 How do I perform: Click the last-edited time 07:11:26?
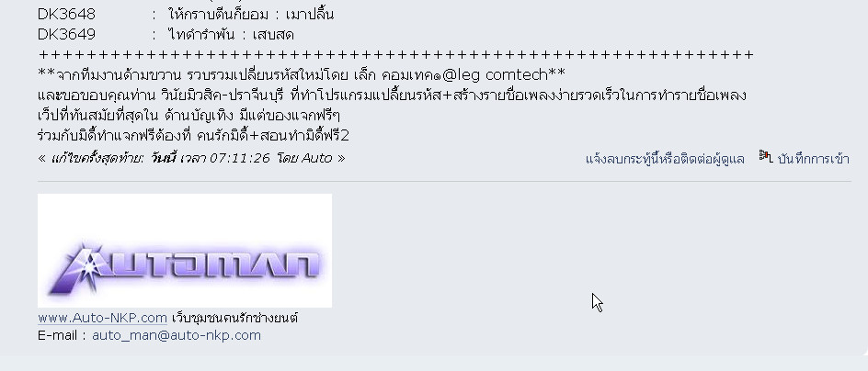click(240, 159)
